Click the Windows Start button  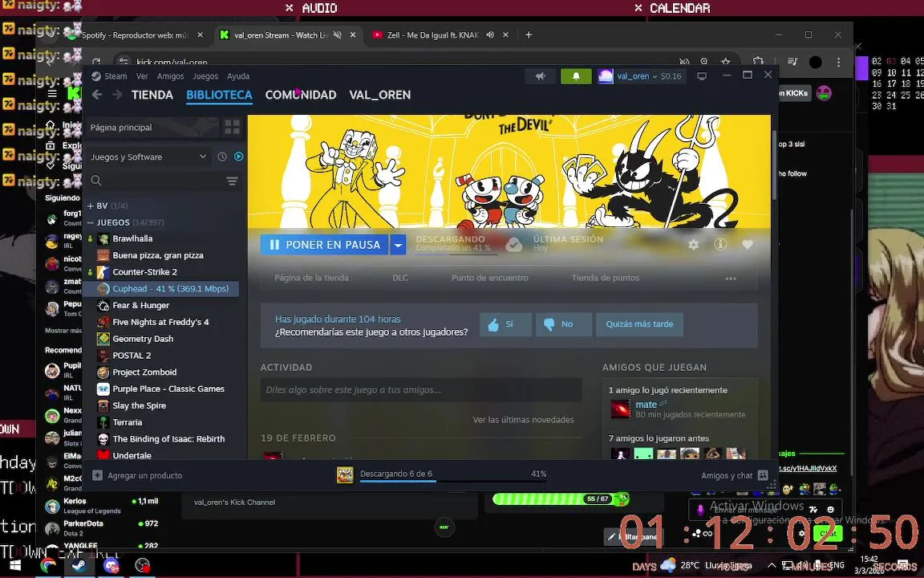15,566
